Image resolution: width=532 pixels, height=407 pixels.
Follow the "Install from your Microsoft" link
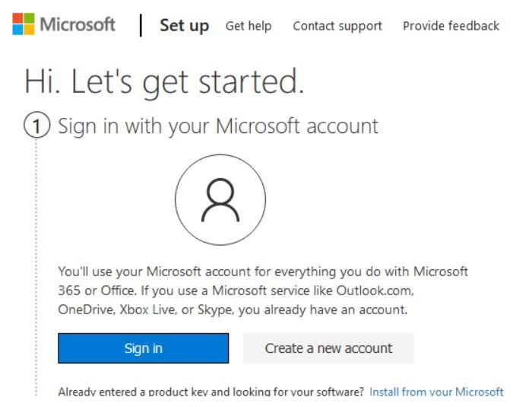pyautogui.click(x=436, y=392)
